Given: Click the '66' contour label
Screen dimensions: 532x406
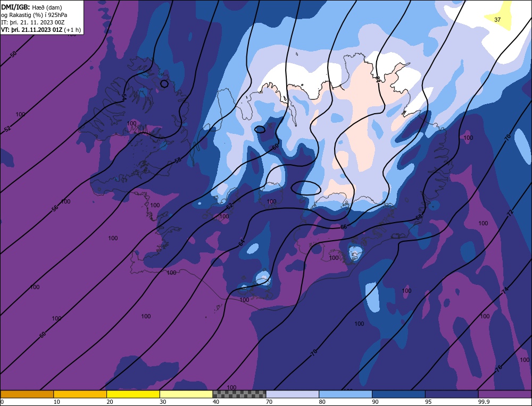Looking at the screenshot, I should coord(344,227).
